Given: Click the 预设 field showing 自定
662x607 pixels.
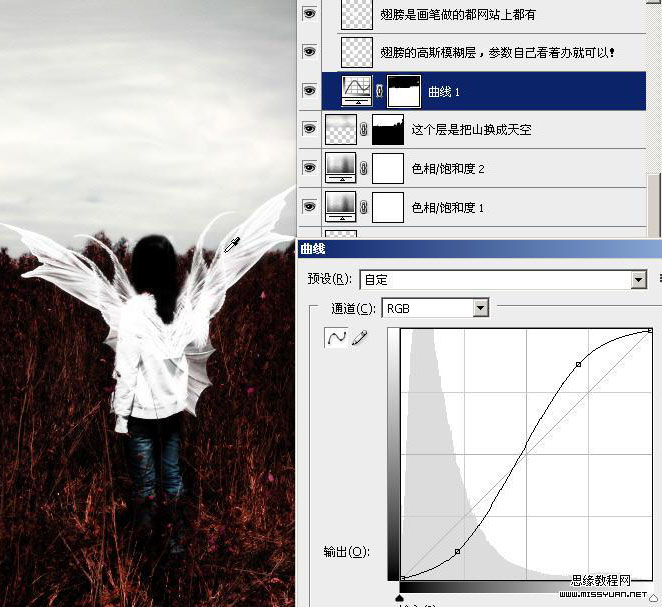Looking at the screenshot, I should [x=502, y=280].
